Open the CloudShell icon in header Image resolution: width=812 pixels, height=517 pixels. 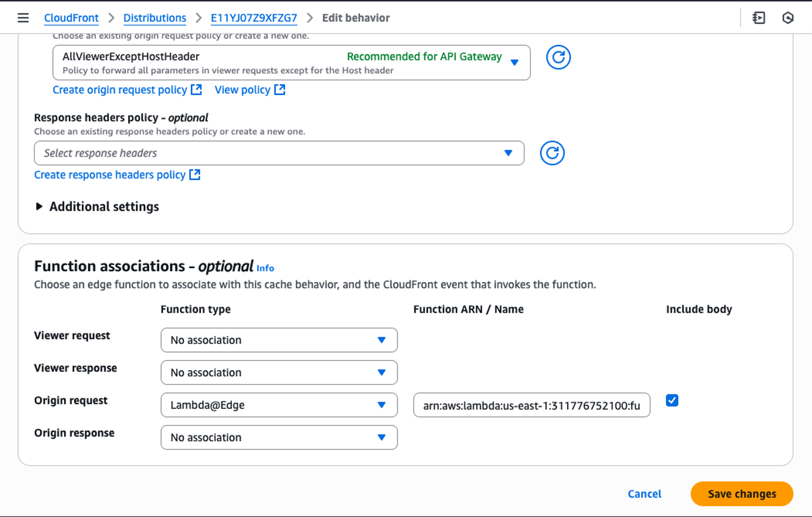click(759, 18)
